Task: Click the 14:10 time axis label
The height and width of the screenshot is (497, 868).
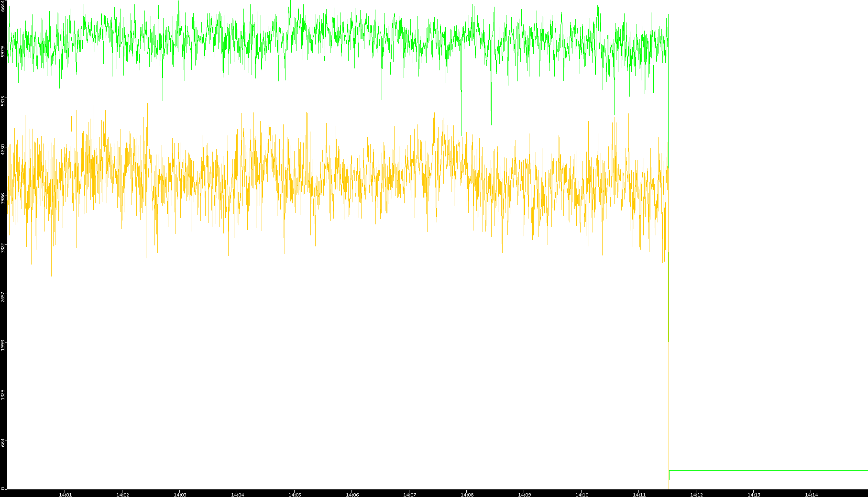Action: pos(582,495)
